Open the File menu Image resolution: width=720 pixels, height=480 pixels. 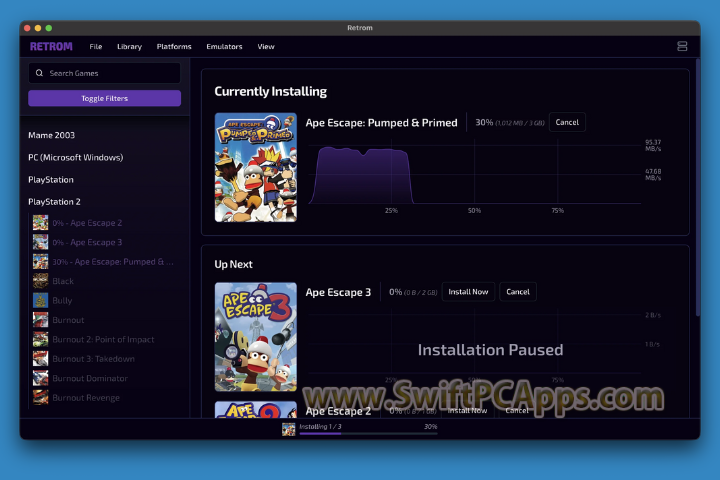click(96, 46)
